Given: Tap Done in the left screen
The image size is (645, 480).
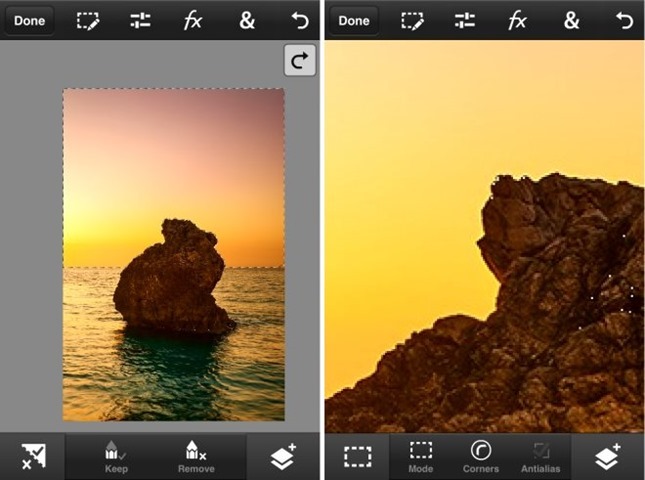Looking at the screenshot, I should (29, 20).
